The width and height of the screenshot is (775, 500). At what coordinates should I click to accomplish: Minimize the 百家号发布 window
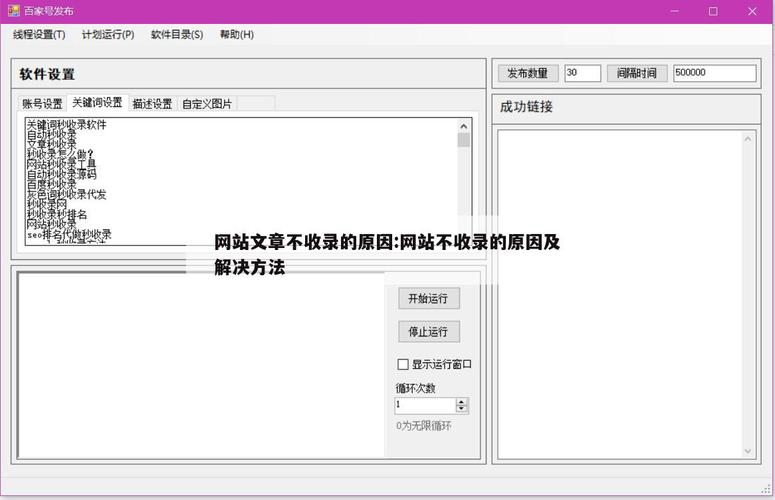point(675,11)
